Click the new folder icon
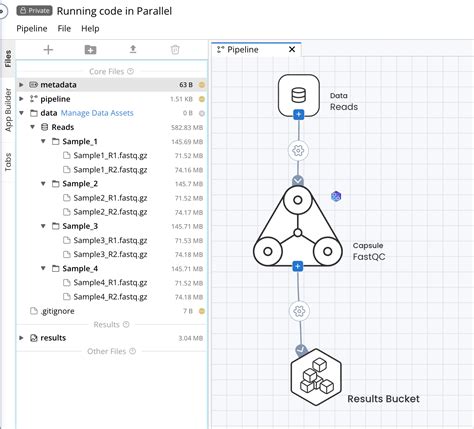The width and height of the screenshot is (474, 429). pos(90,50)
